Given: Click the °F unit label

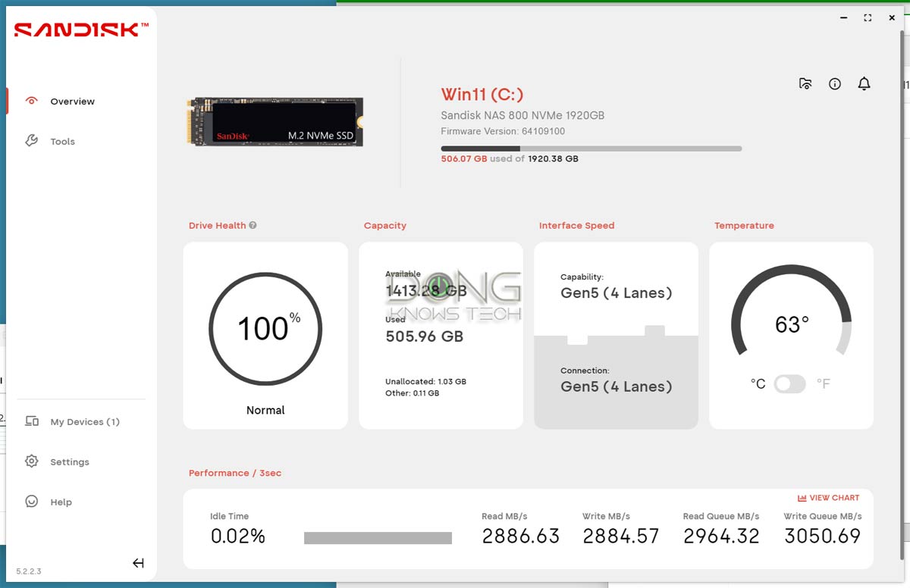Looking at the screenshot, I should 823,384.
